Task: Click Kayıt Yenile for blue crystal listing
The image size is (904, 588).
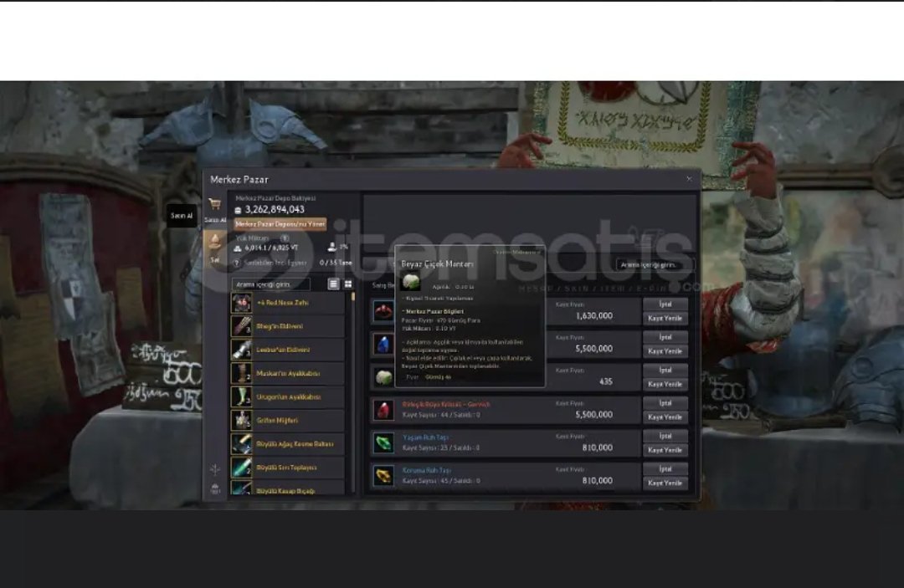Action: (665, 351)
